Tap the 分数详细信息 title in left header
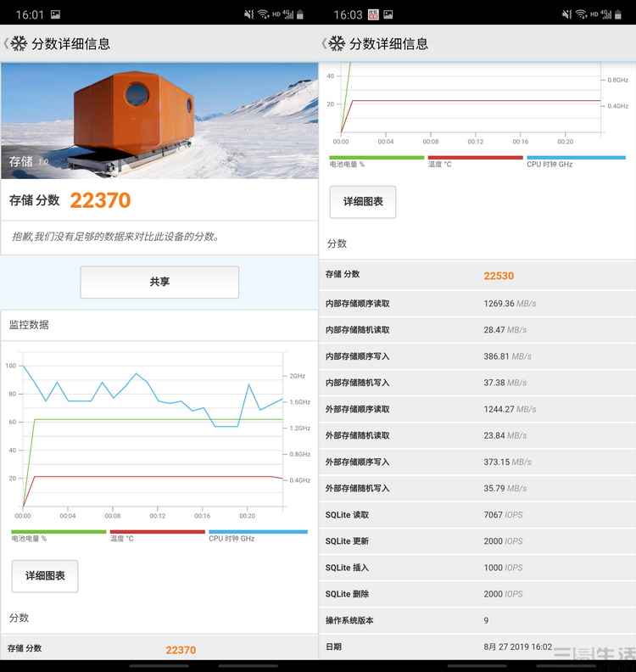This screenshot has width=636, height=672. tap(71, 44)
